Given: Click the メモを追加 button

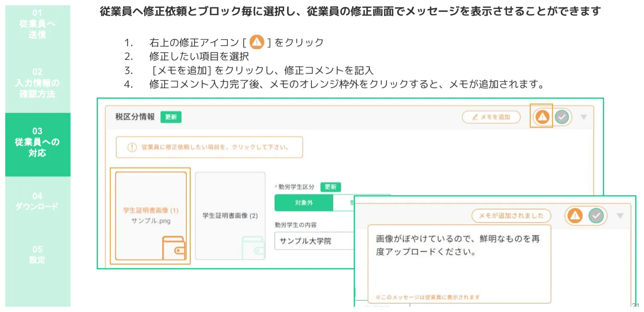Looking at the screenshot, I should click(x=491, y=117).
